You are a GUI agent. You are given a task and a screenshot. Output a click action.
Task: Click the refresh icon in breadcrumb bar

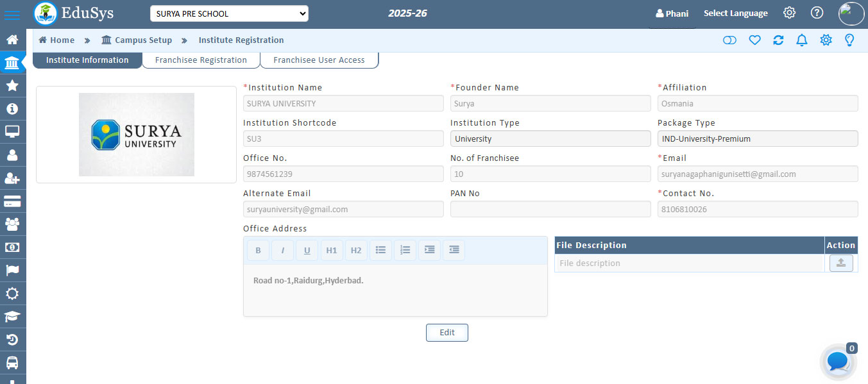(778, 40)
